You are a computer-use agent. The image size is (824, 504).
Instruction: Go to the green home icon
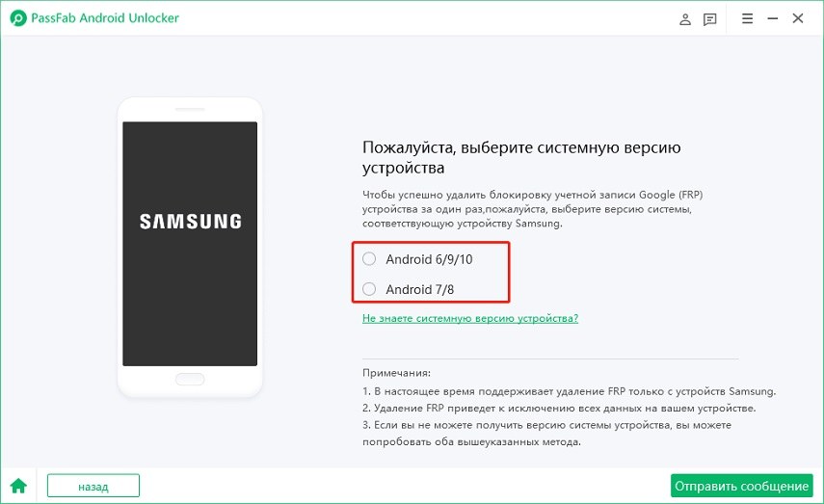point(18,486)
